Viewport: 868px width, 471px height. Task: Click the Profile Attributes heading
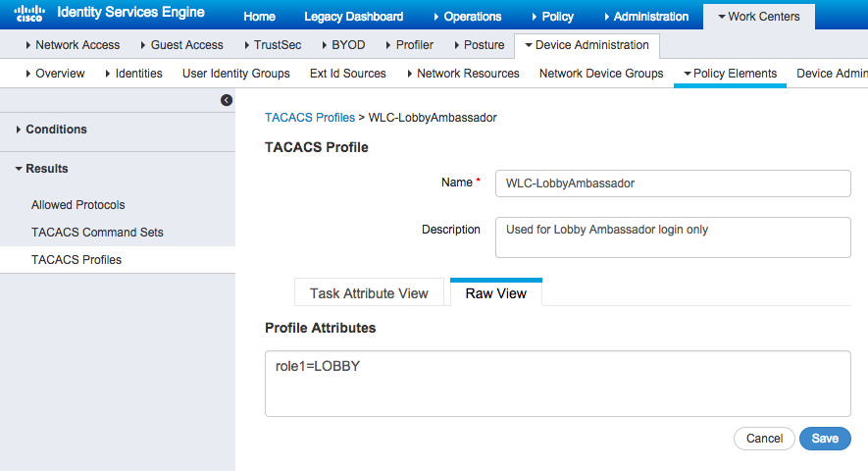coord(320,328)
